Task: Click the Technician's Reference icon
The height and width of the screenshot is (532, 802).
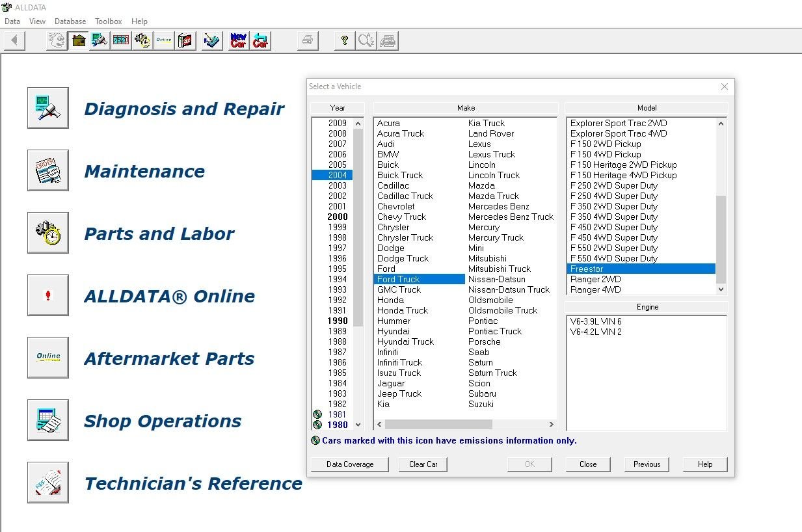Action: [x=48, y=483]
